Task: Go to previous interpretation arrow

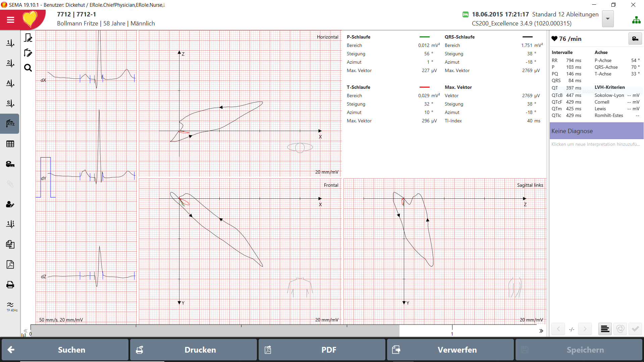Action: (x=558, y=329)
